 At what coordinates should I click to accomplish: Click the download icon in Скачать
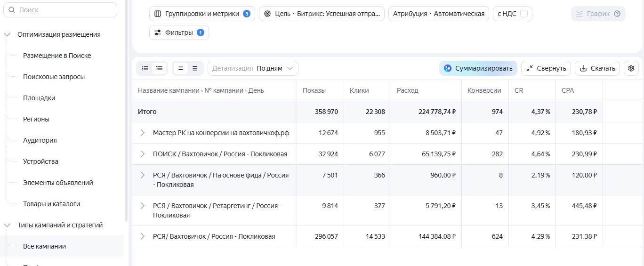tap(583, 68)
